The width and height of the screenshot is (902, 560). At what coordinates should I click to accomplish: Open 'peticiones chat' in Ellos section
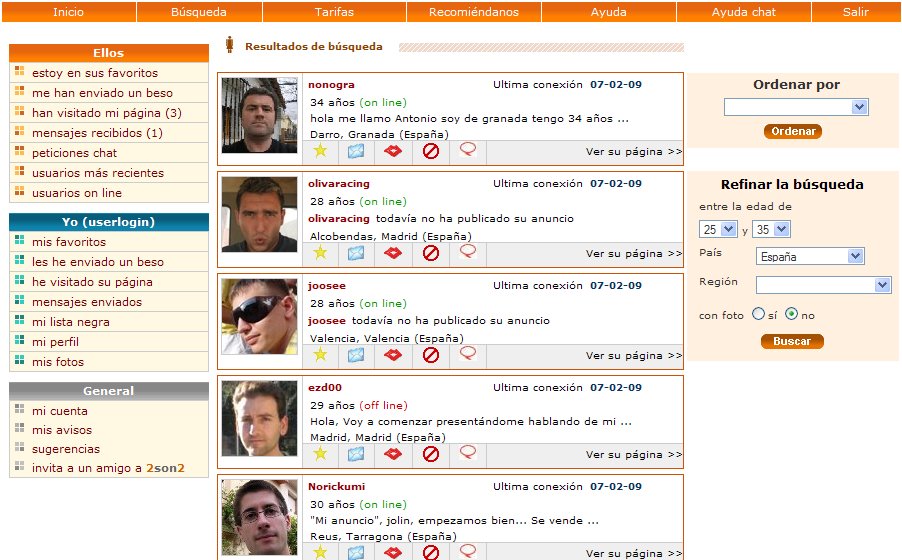74,153
